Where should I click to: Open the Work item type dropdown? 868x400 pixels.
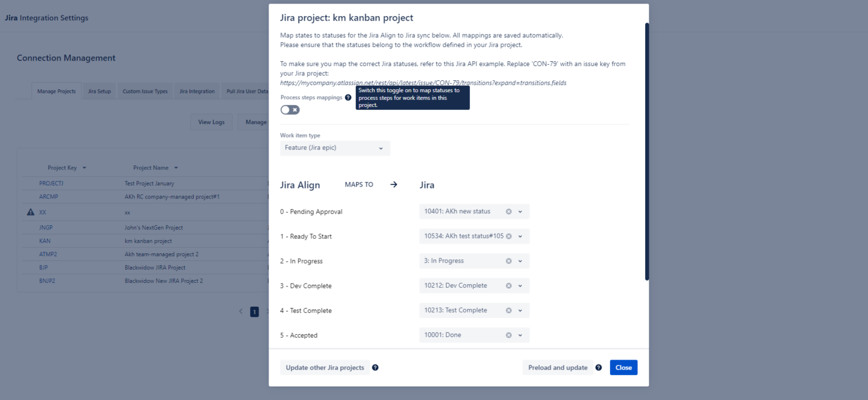(x=335, y=148)
